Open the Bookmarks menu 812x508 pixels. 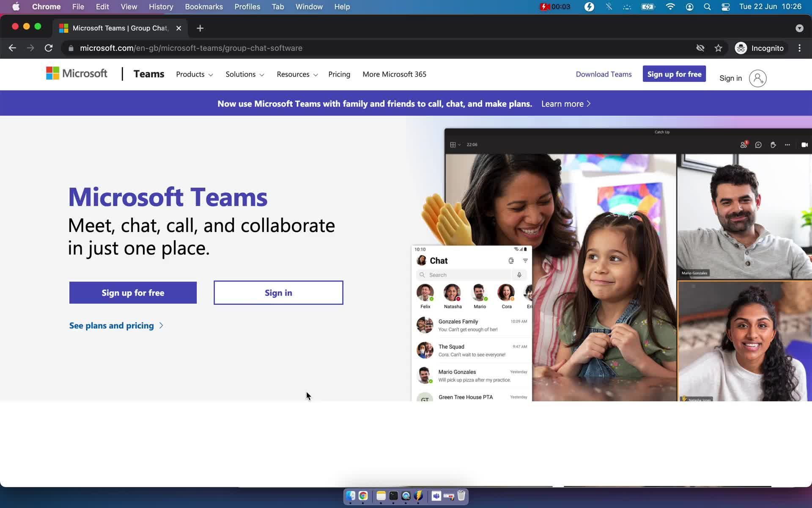[x=204, y=7]
